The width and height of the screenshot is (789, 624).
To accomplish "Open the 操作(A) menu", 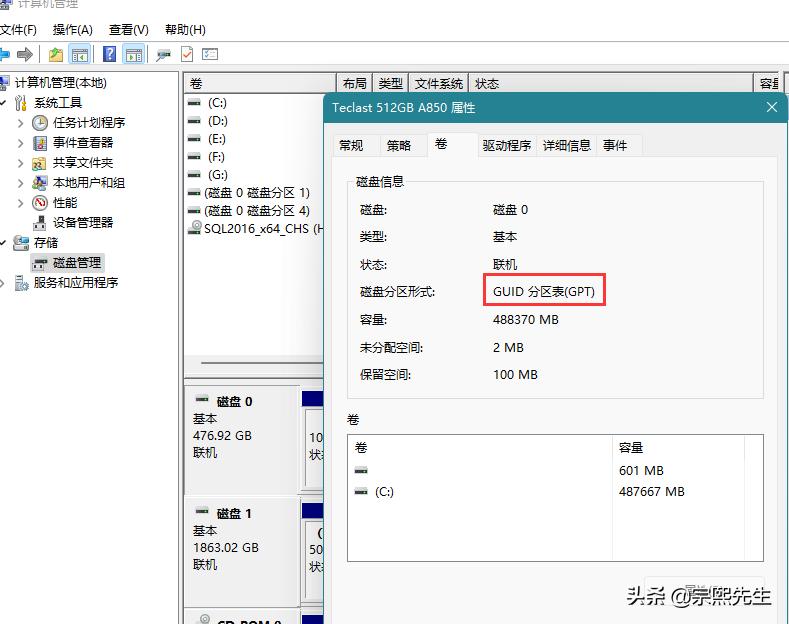I will point(72,30).
